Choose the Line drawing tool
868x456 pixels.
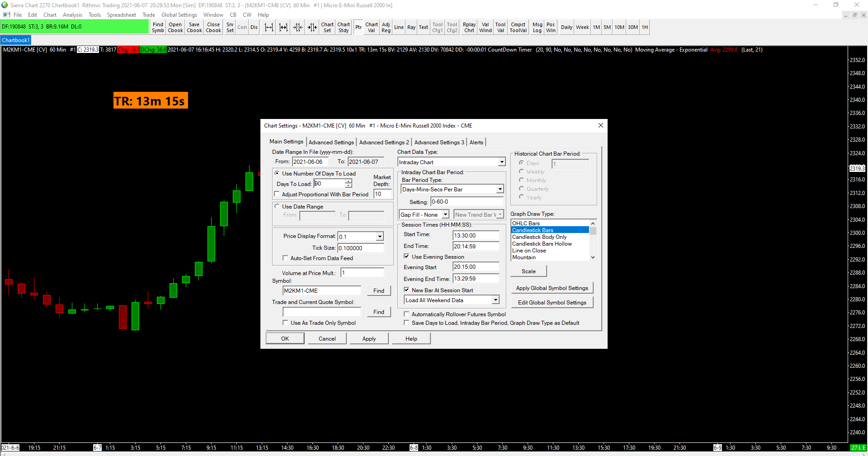pyautogui.click(x=399, y=27)
